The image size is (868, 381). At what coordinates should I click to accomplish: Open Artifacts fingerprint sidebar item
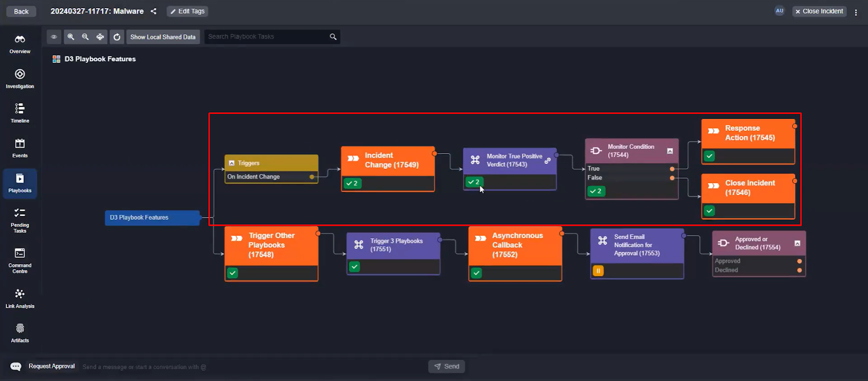pyautogui.click(x=20, y=333)
